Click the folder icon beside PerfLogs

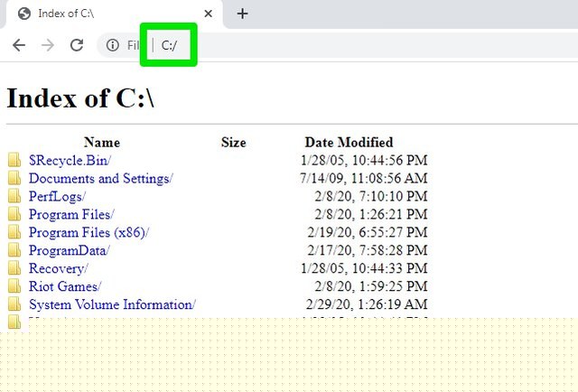coord(14,196)
